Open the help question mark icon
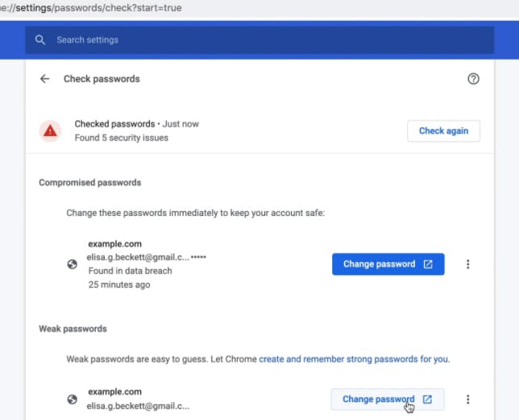Viewport: 519px width, 420px height. coord(473,79)
